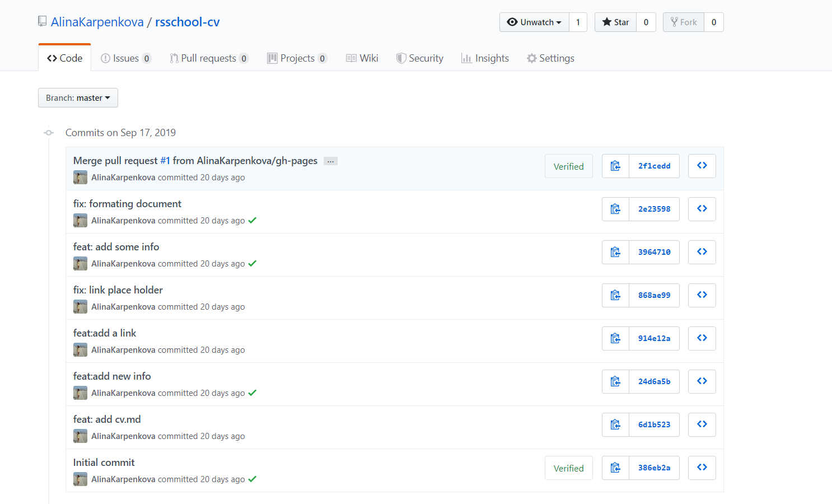Image resolution: width=832 pixels, height=504 pixels.
Task: Expand the merge commit message with the ellipsis
Action: (330, 161)
